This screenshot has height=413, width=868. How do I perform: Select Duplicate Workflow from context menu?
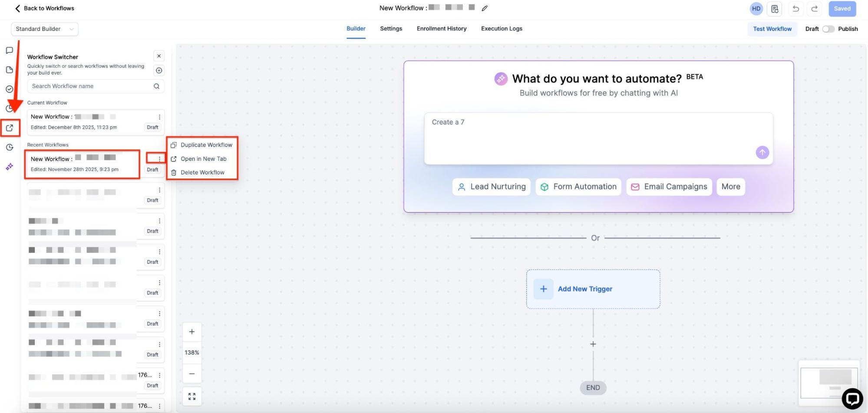[x=206, y=145]
